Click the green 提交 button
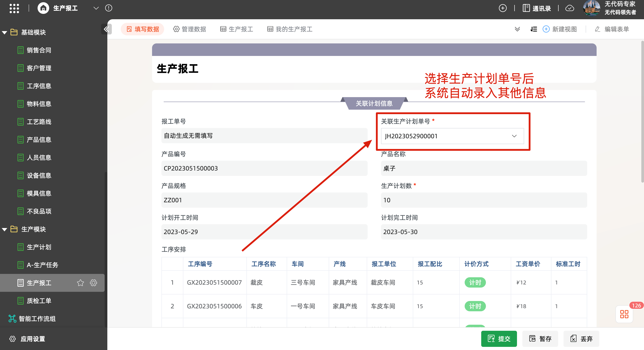The height and width of the screenshot is (350, 644). click(499, 339)
